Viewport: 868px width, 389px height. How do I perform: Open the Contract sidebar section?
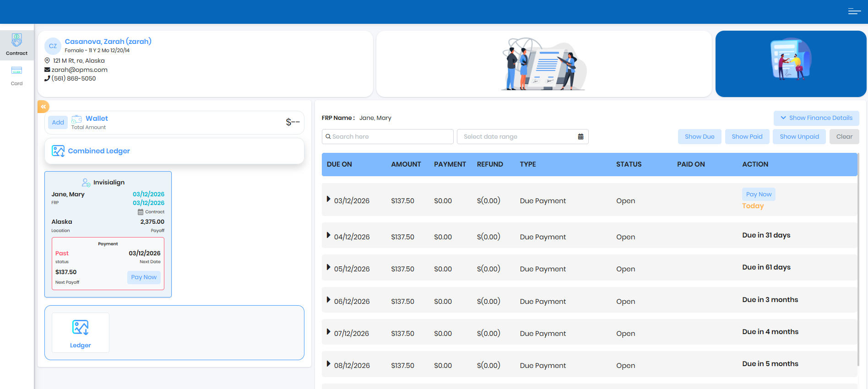tap(17, 45)
